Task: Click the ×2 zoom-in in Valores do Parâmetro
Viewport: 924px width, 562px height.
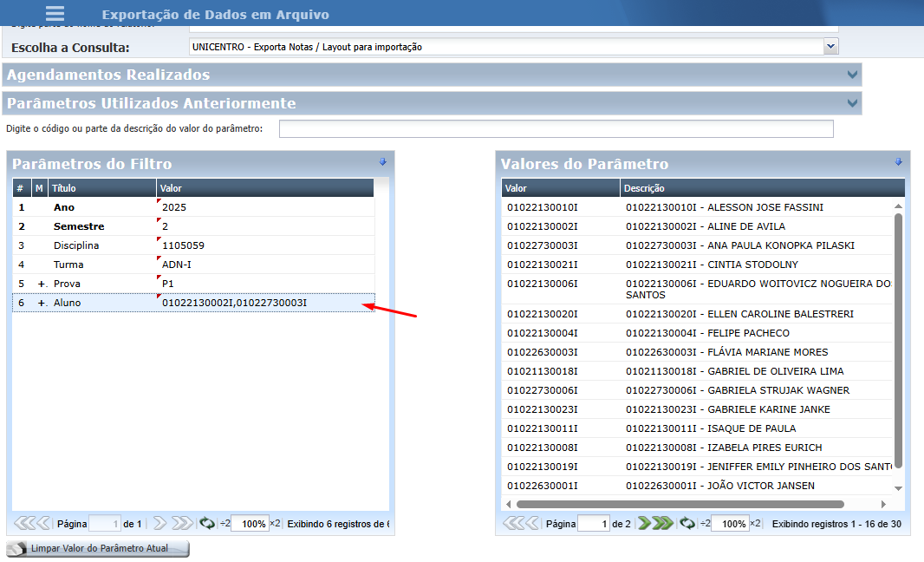Action: pos(757,524)
